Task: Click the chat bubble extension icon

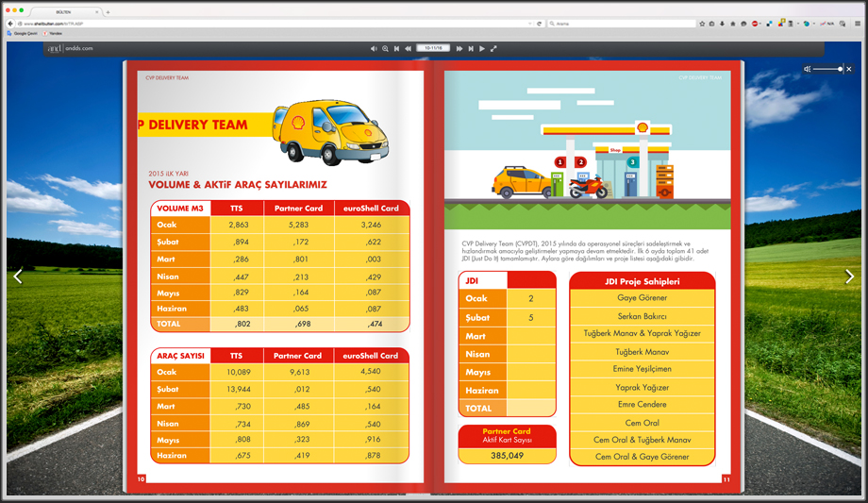Action: [843, 24]
